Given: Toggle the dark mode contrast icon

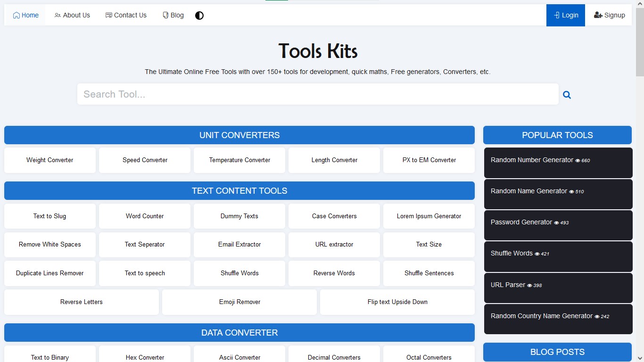Looking at the screenshot, I should (x=199, y=16).
